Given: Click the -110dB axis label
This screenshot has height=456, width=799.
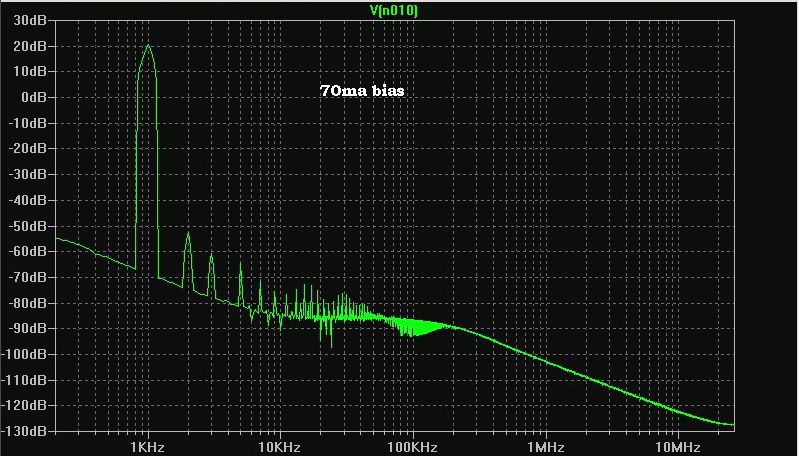Looking at the screenshot, I should pos(24,380).
